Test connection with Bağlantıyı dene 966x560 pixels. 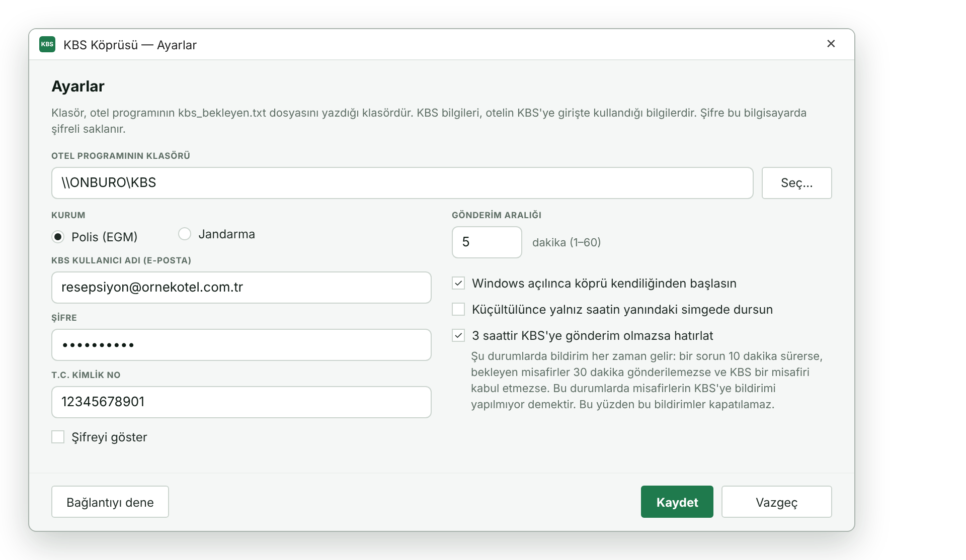[x=110, y=502]
